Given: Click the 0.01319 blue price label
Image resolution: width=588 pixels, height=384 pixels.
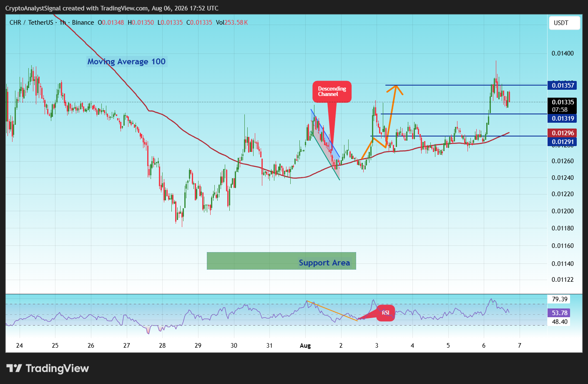Looking at the screenshot, I should tap(563, 119).
